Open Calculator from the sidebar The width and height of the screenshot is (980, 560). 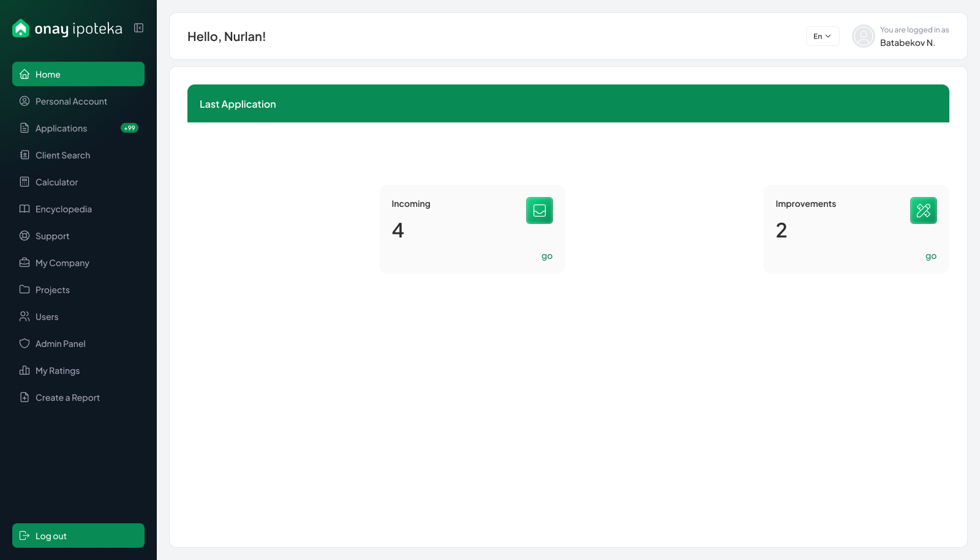[x=56, y=182]
